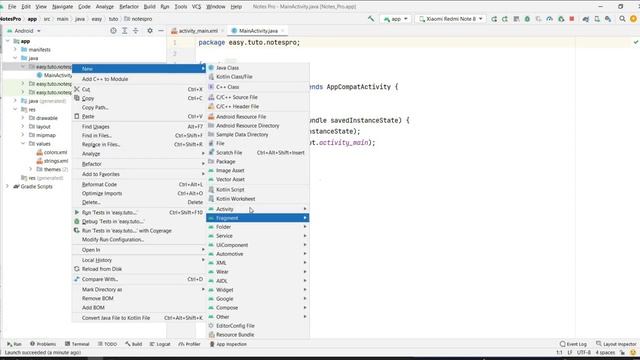Choose Find Usages in context menu
640x360 pixels.
(139, 127)
